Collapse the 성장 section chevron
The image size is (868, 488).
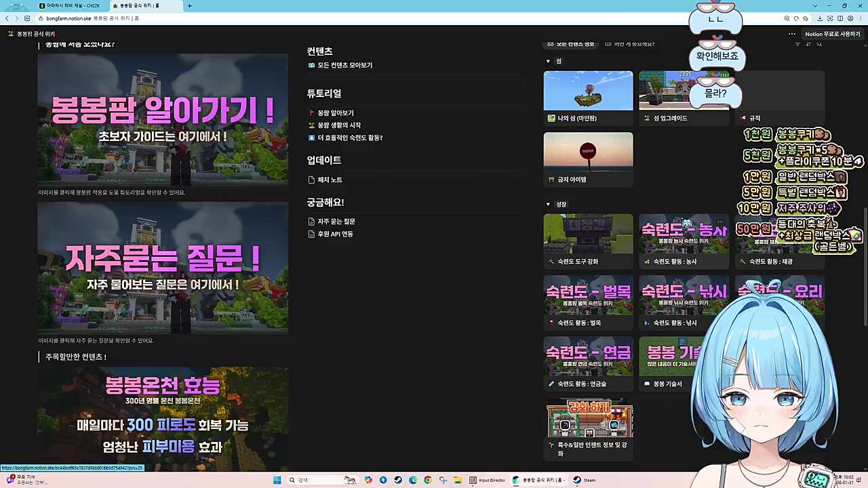click(x=548, y=204)
